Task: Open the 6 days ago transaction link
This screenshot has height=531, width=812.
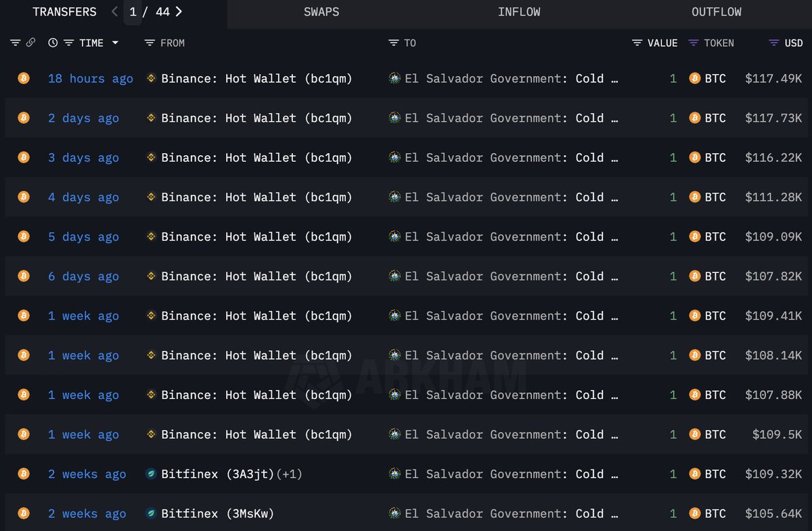Action: coord(83,276)
